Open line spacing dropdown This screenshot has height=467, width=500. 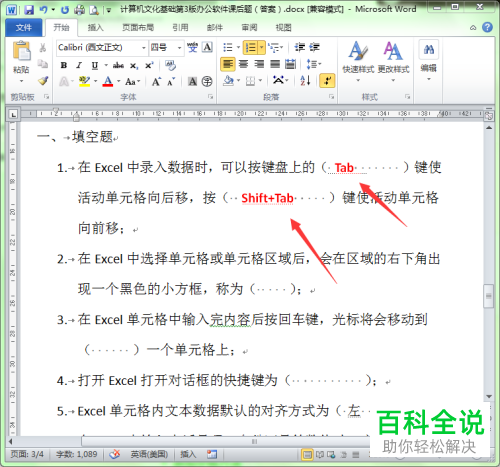coord(314,64)
